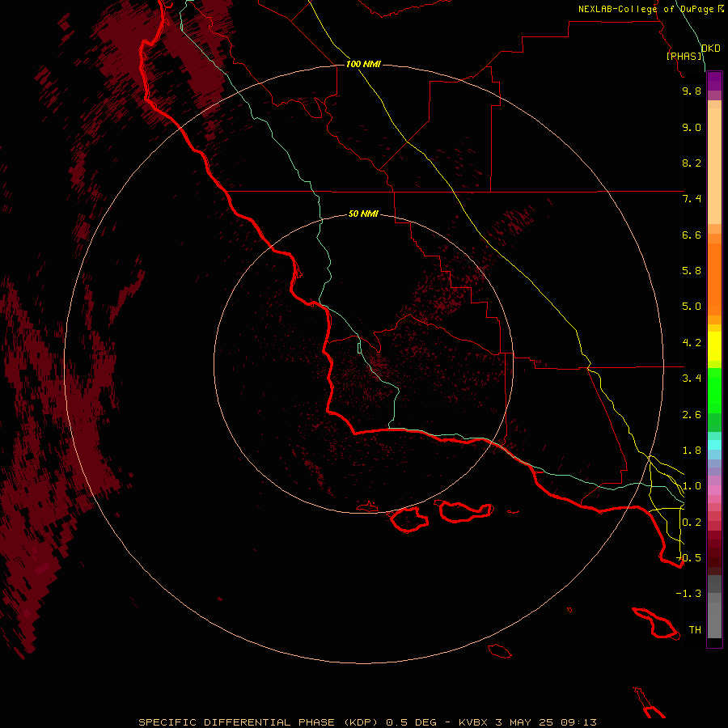Click the 9.0 scale value
Image resolution: width=728 pixels, height=728 pixels.
[692, 127]
